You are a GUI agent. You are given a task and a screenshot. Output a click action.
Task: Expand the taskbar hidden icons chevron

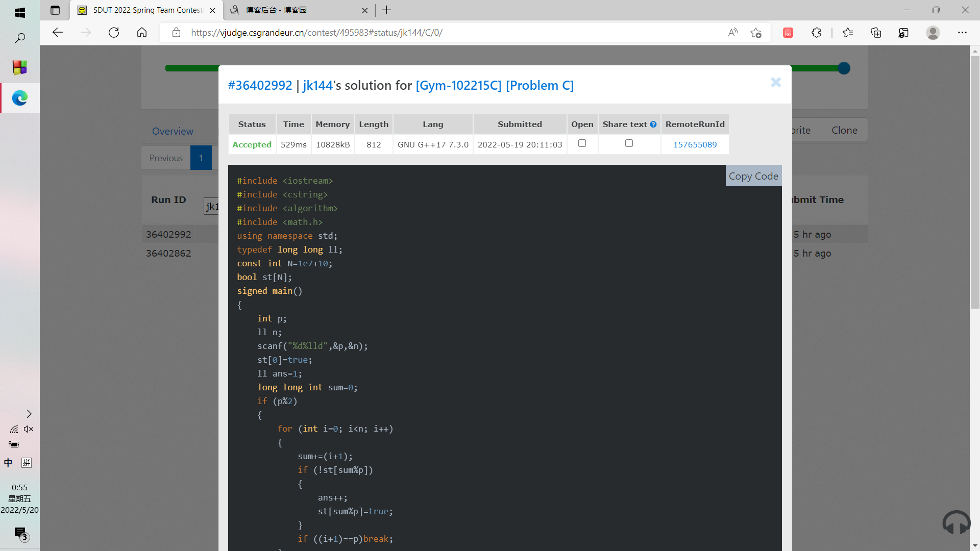tap(29, 414)
